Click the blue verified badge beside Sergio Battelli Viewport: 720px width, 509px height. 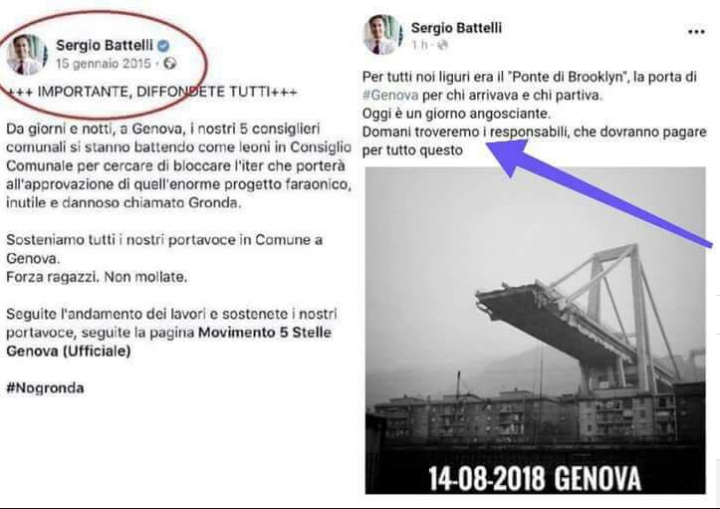tap(164, 45)
